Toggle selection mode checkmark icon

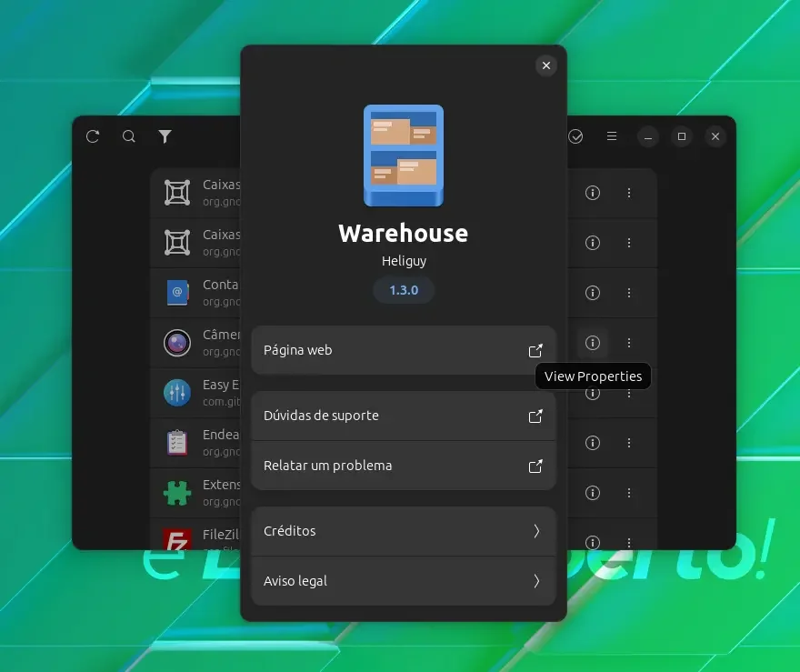(575, 136)
